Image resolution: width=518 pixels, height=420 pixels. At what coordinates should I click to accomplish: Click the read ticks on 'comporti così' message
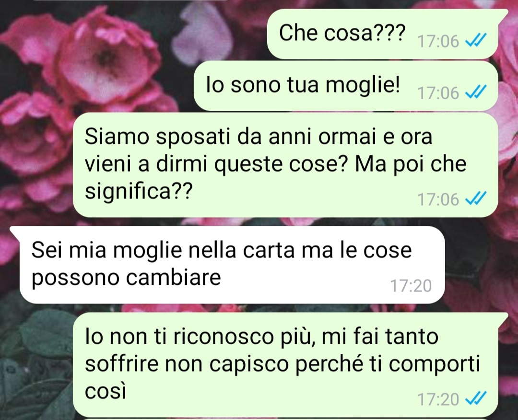click(475, 398)
